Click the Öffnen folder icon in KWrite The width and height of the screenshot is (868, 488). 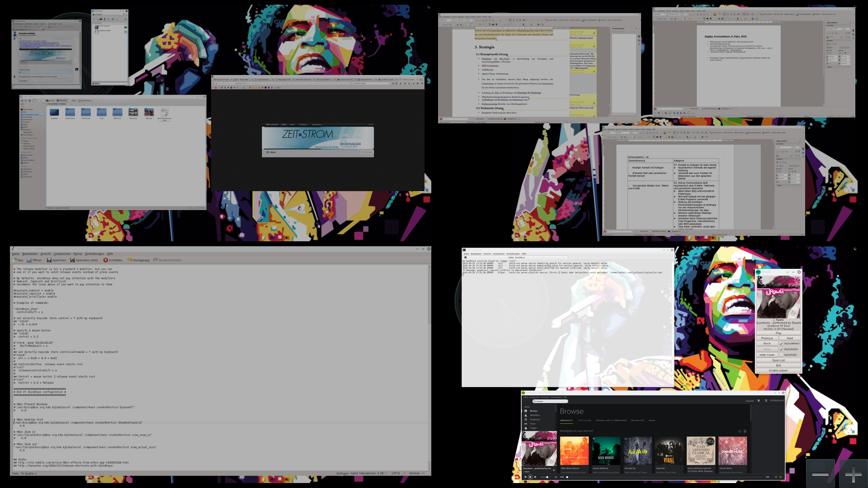[29, 260]
